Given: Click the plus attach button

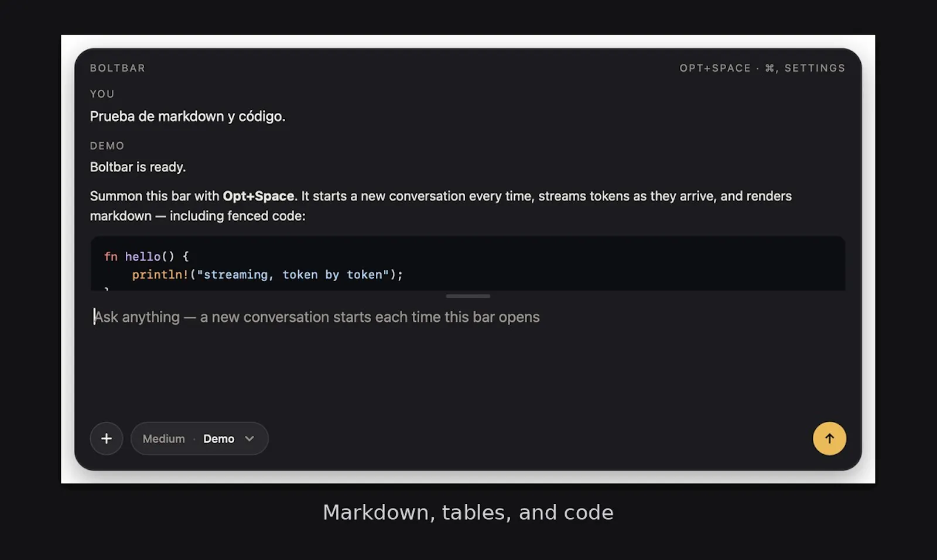Looking at the screenshot, I should pyautogui.click(x=107, y=438).
